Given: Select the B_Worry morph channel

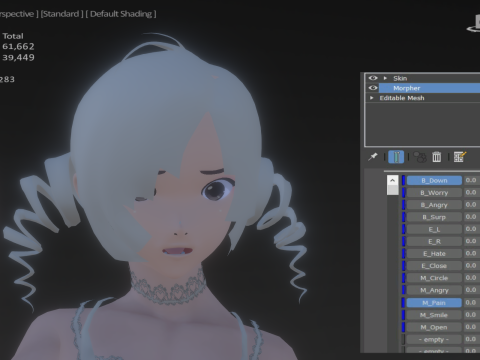Looking at the screenshot, I should click(x=434, y=193).
